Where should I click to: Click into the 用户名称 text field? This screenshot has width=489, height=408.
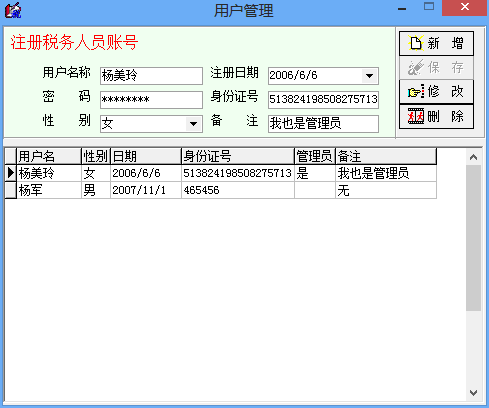(x=151, y=76)
